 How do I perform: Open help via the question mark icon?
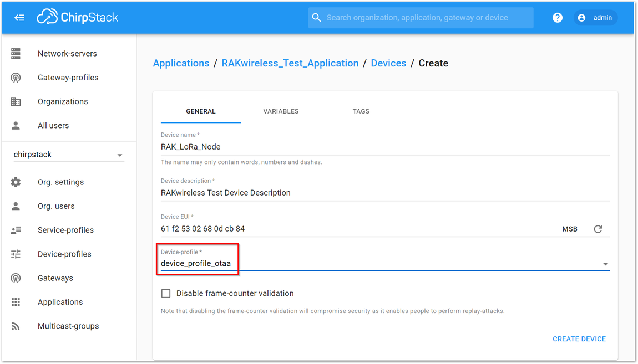pos(558,18)
